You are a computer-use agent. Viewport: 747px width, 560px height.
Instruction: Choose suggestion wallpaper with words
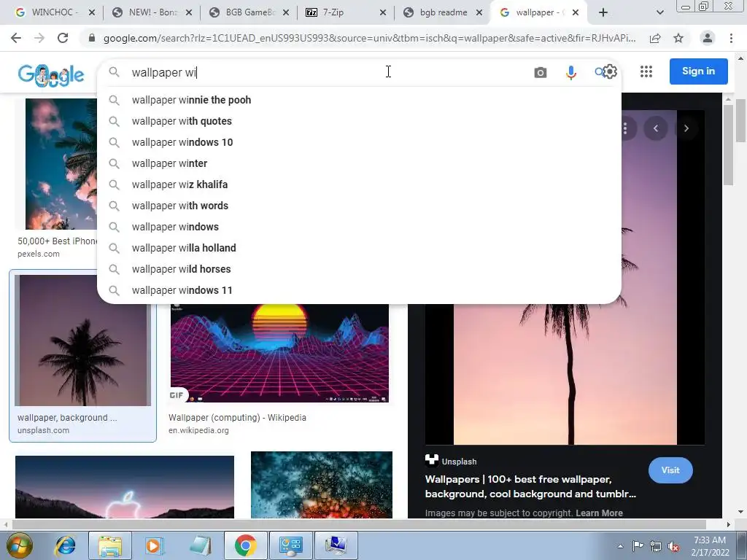click(x=359, y=206)
